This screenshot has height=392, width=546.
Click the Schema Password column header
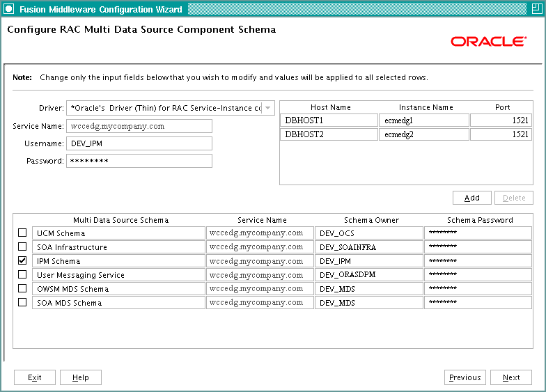click(x=480, y=220)
